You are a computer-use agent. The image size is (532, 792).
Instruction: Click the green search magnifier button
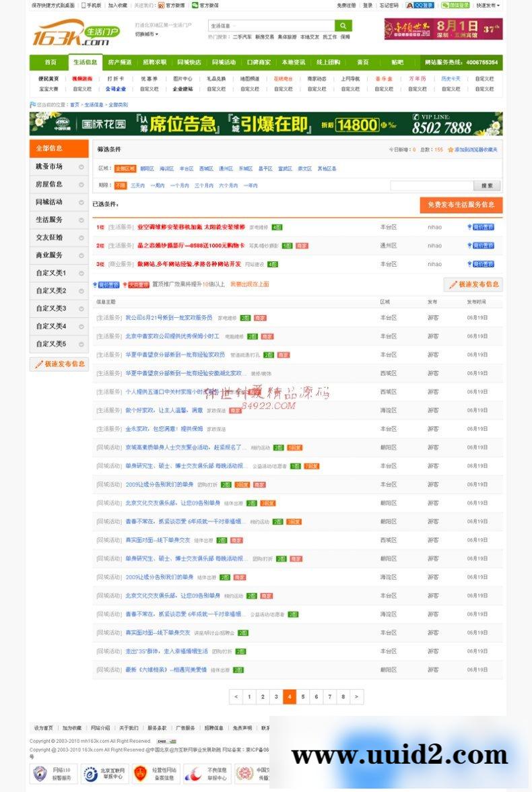point(343,26)
